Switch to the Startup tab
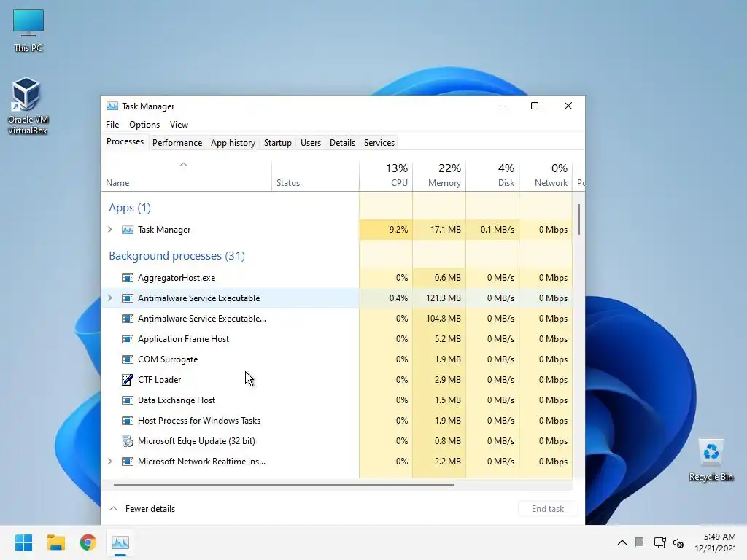747x560 pixels. click(278, 143)
